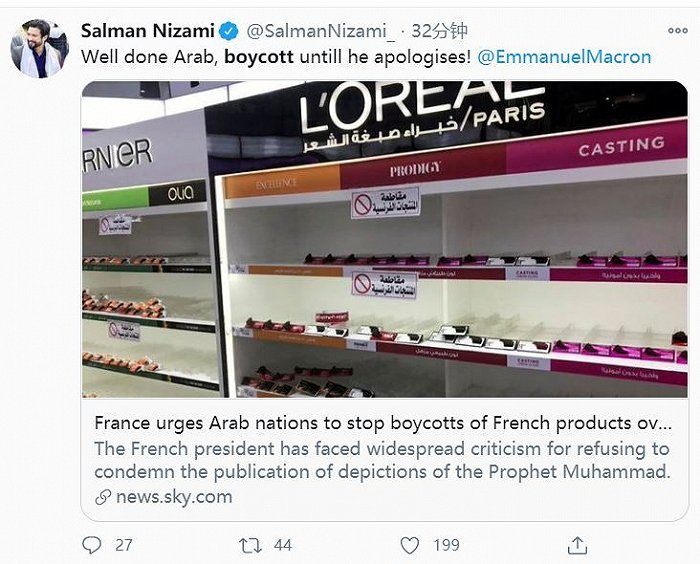Click the blue verified badge
The width and height of the screenshot is (700, 564).
[231, 30]
